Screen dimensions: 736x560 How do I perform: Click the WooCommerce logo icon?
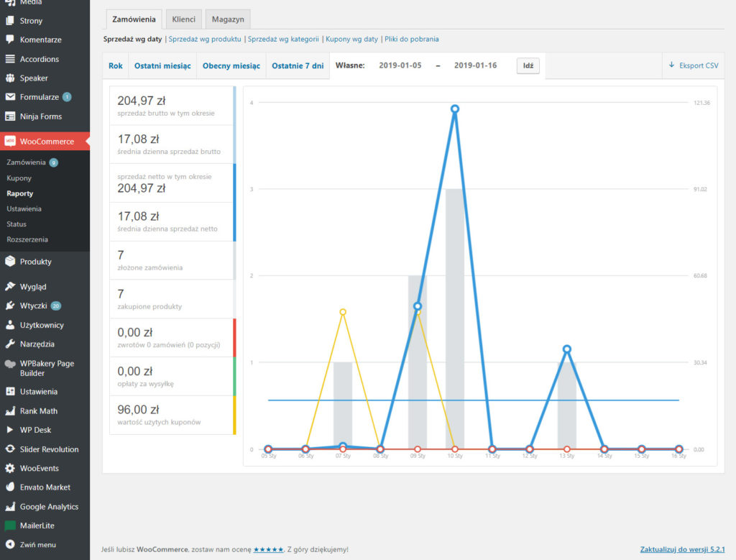coord(10,141)
